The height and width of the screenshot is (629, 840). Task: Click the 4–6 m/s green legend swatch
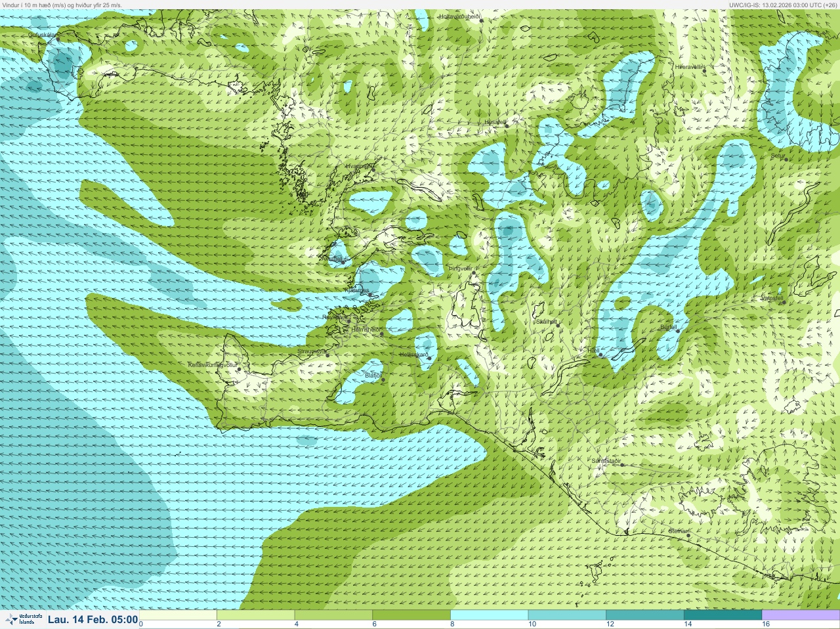(333, 615)
